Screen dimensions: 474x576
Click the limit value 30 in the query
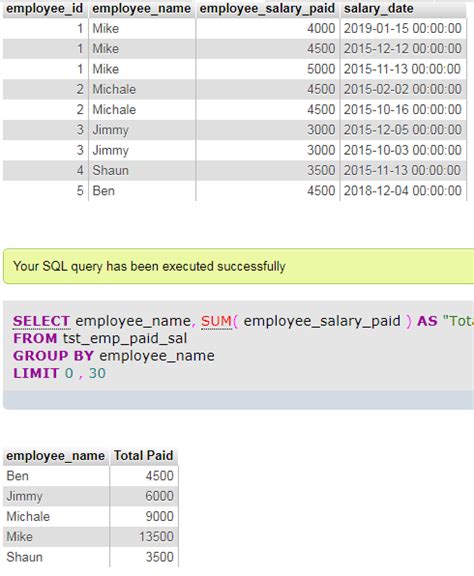(x=97, y=373)
